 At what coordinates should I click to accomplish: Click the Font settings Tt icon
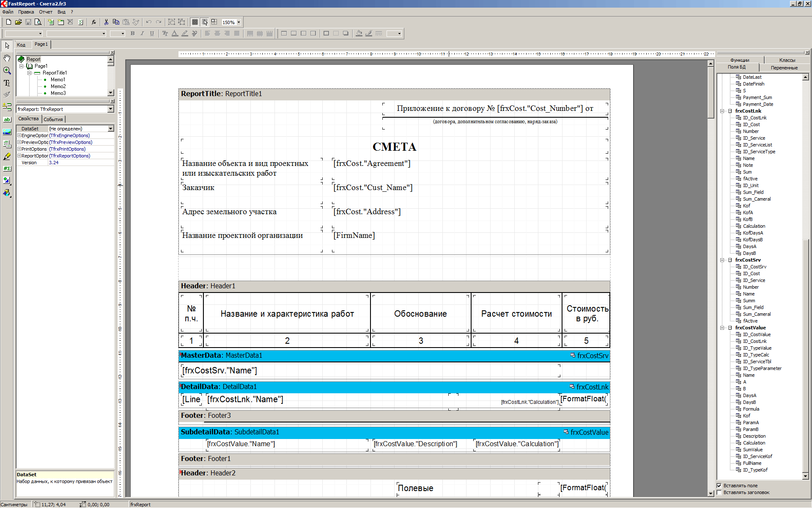165,33
